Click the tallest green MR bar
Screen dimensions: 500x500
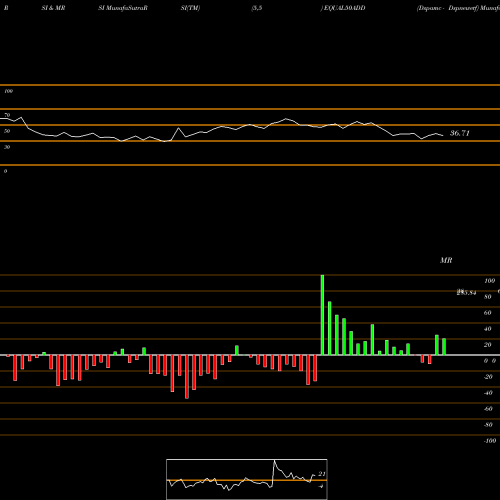[x=322, y=315]
